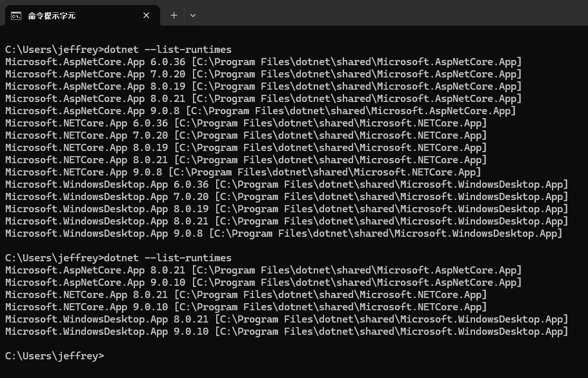Click the Microsoft.NETCore.App 6.0.36 output line

[246, 123]
